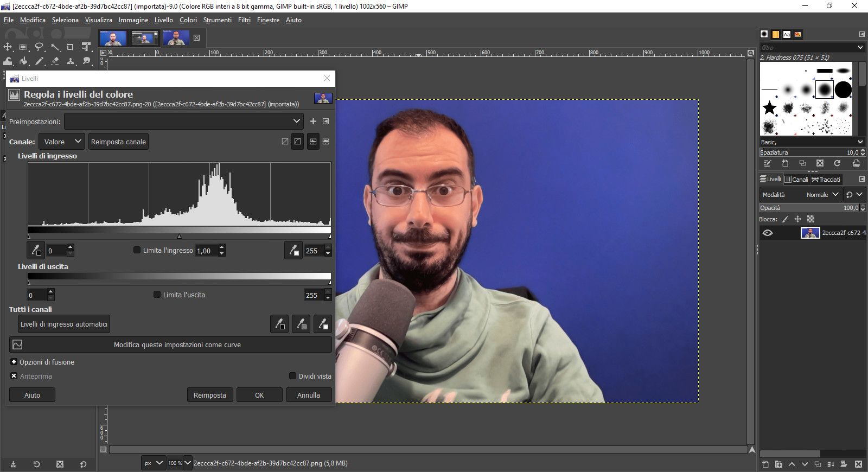The image size is (868, 472).
Task: Open brush filtro dropdown arrow
Action: (860, 48)
